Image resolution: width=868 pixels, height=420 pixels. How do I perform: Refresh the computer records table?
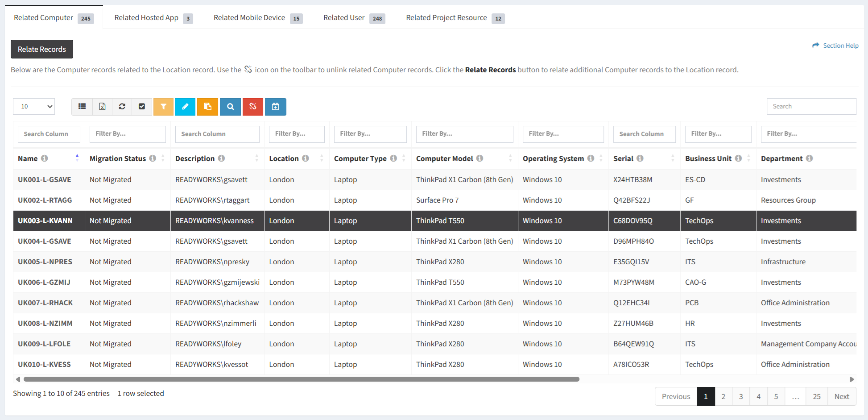(122, 107)
